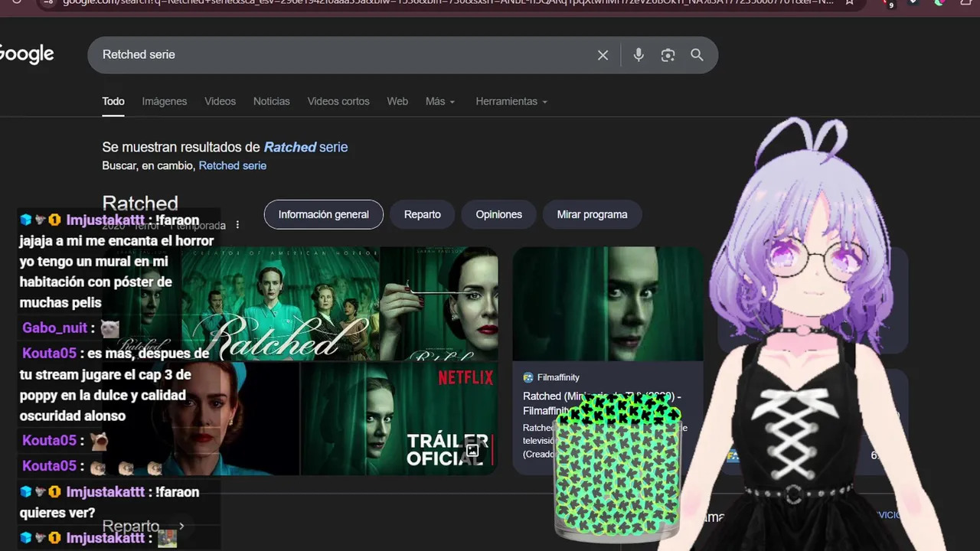
Task: Open the Videos results tab
Action: tap(220, 101)
